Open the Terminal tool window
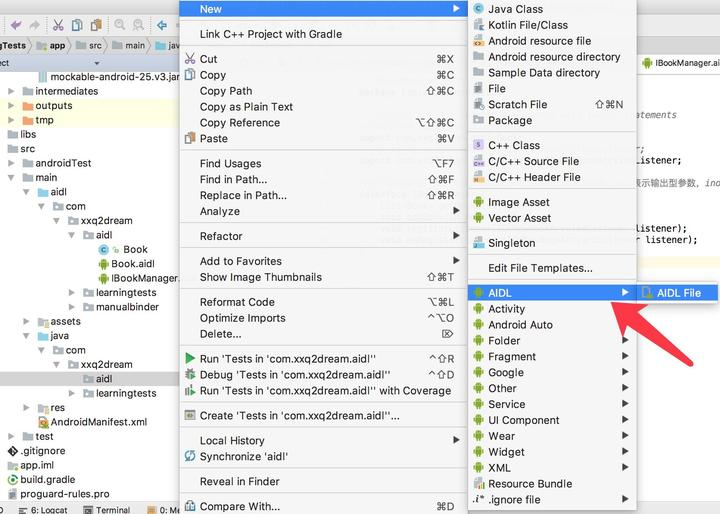The image size is (720, 514). click(107, 509)
